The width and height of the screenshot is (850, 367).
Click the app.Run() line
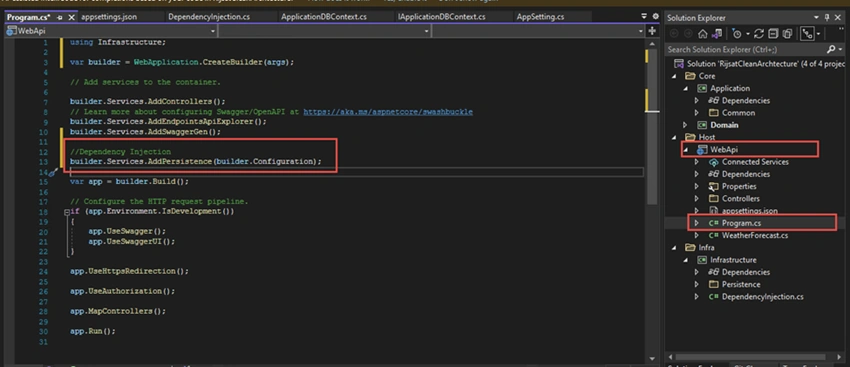tap(93, 331)
